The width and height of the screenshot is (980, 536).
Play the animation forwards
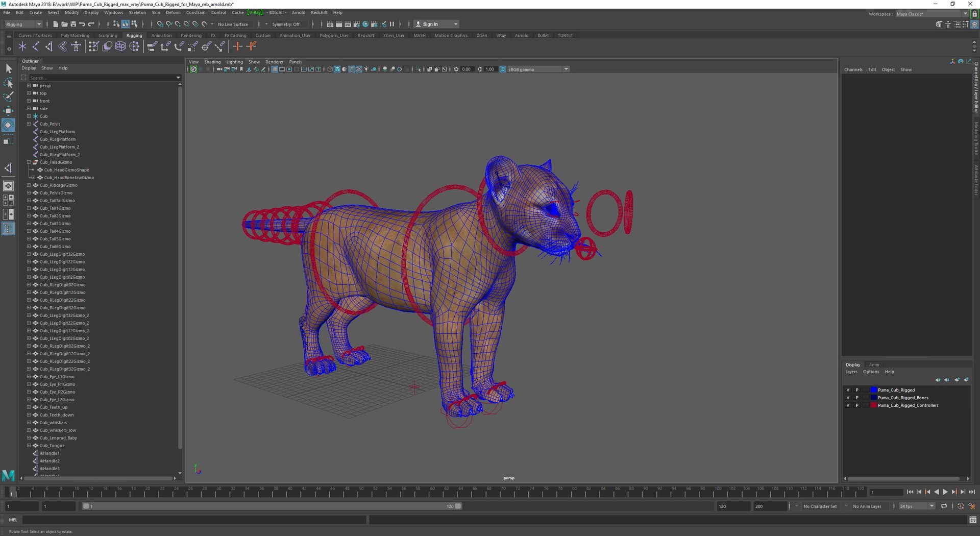coord(945,492)
